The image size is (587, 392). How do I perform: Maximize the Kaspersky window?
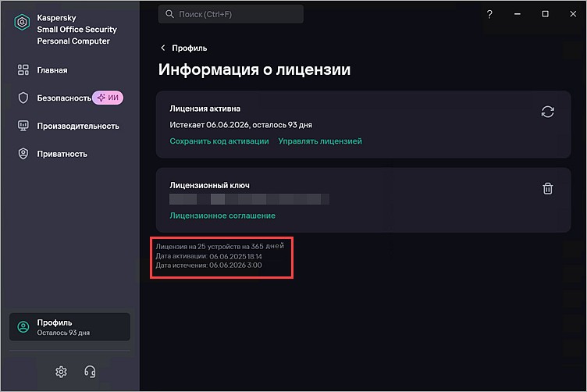[x=545, y=14]
